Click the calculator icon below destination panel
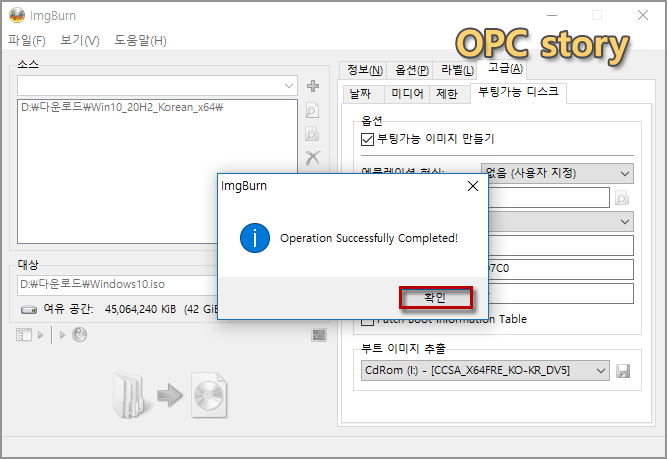The height and width of the screenshot is (459, 667). (x=319, y=335)
